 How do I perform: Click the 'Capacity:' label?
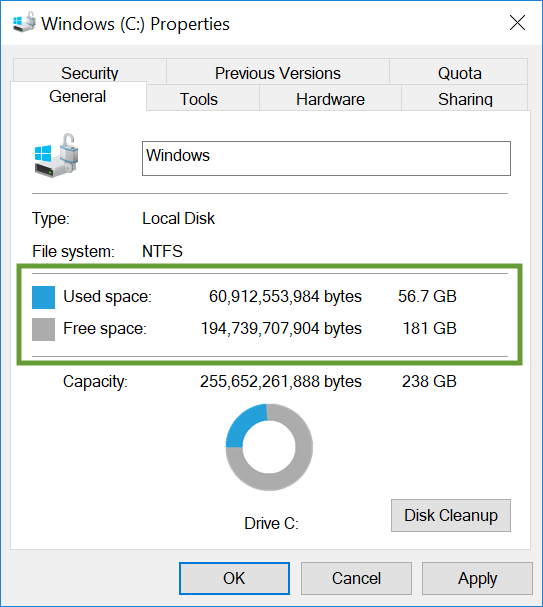pos(95,382)
